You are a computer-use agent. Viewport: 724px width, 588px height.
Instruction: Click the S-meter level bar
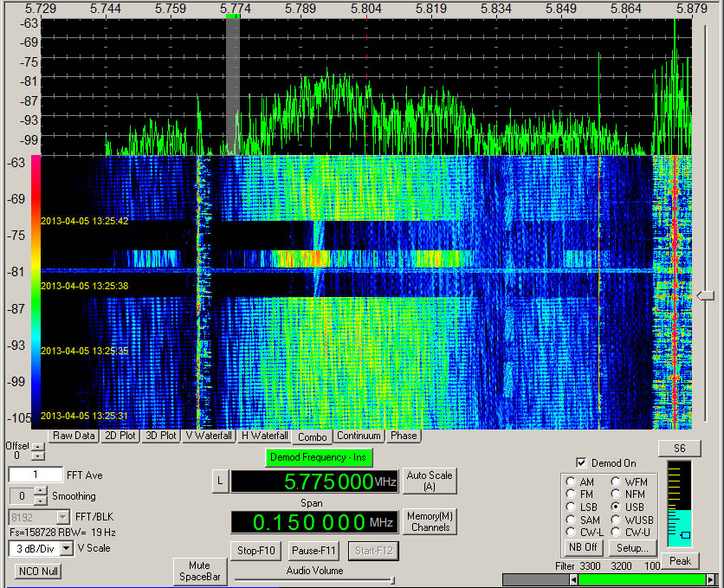point(679,503)
